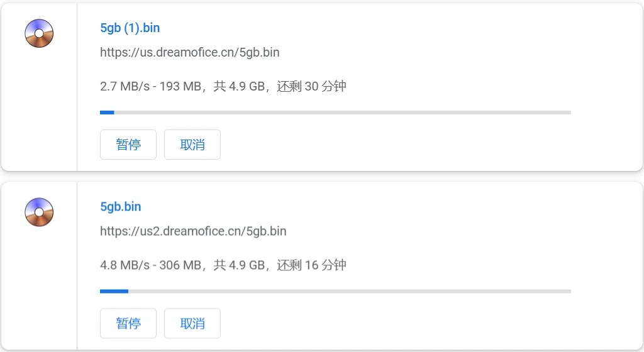The height and width of the screenshot is (352, 644).
Task: Click the blue filled progress of 5gb (1).bin
Action: point(107,113)
